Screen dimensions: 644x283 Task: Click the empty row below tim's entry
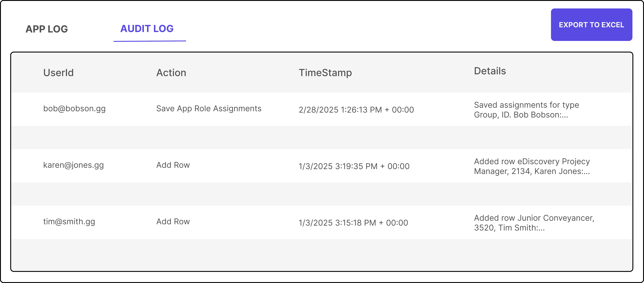[x=322, y=255]
